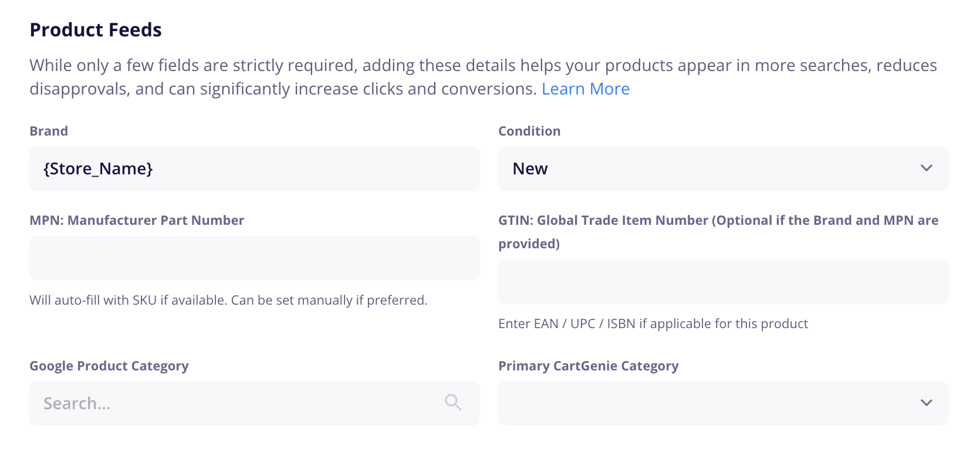
Task: Click the chevron arrow in Condition field
Action: (x=927, y=168)
